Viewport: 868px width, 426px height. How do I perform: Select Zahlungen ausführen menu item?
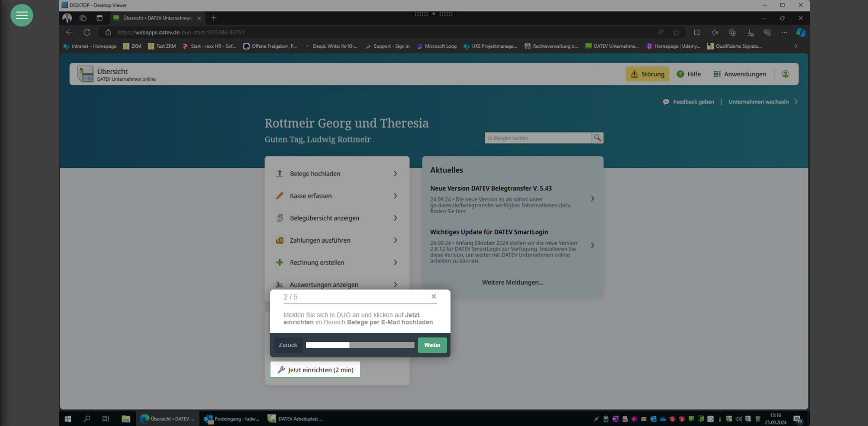[320, 240]
